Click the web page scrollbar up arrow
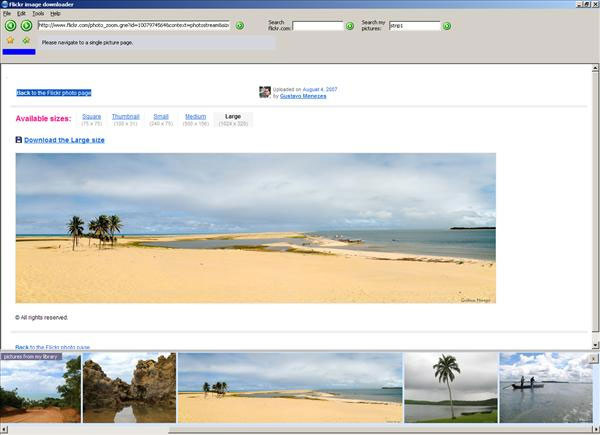This screenshot has width=600, height=435. tap(595, 68)
